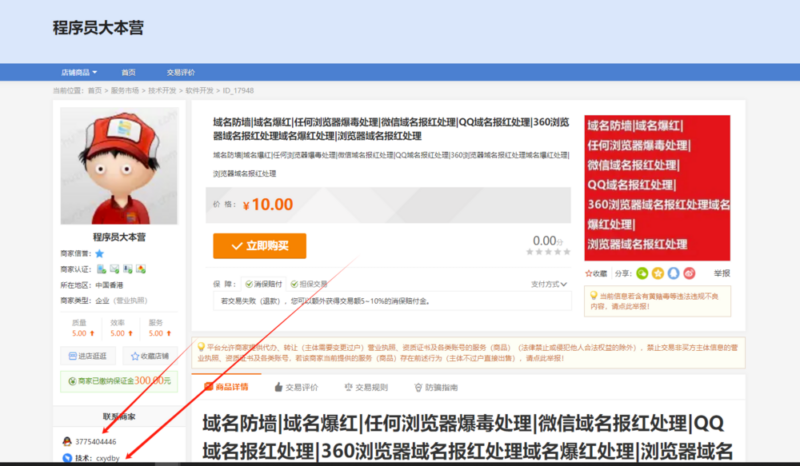The height and width of the screenshot is (466, 800).
Task: Click the 消保赔付 checkmark guarantee icon
Action: (x=249, y=284)
